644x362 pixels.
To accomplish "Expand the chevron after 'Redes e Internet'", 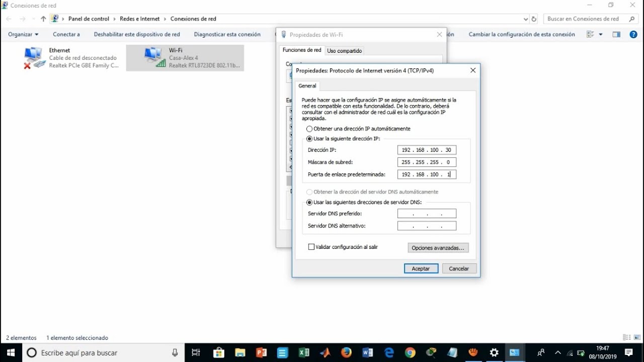I will tap(165, 19).
